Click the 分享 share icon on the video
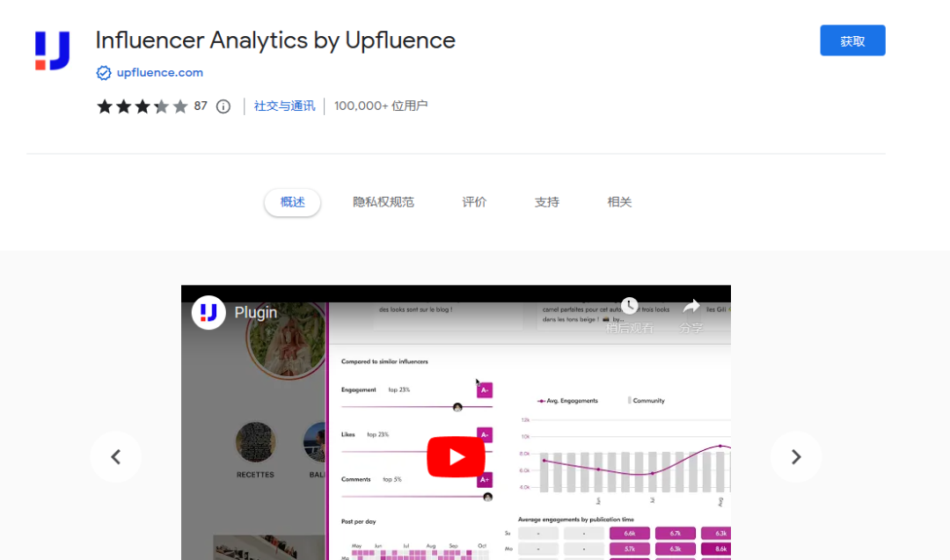This screenshot has width=950, height=560. pos(691,305)
